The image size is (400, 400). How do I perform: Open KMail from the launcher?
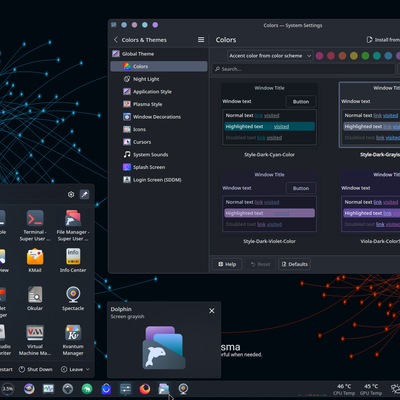click(35, 260)
